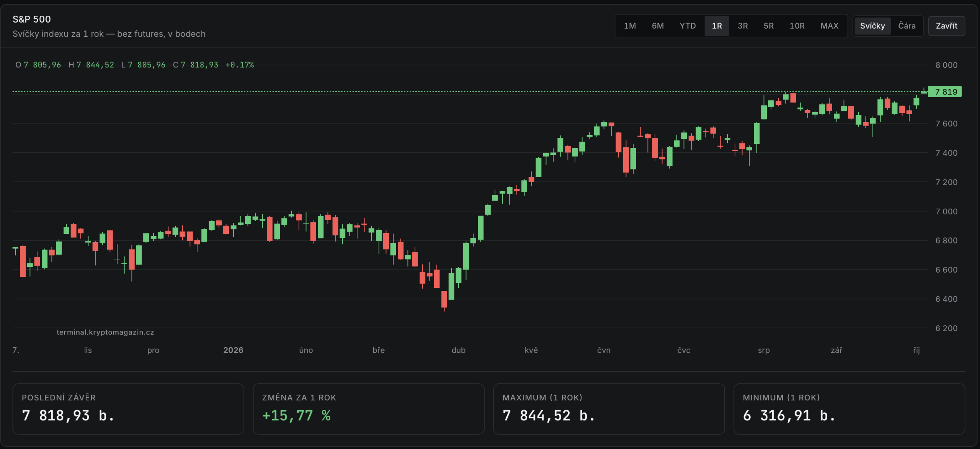Switch to the 6M range
Screen dimensions: 980x449
click(x=658, y=26)
